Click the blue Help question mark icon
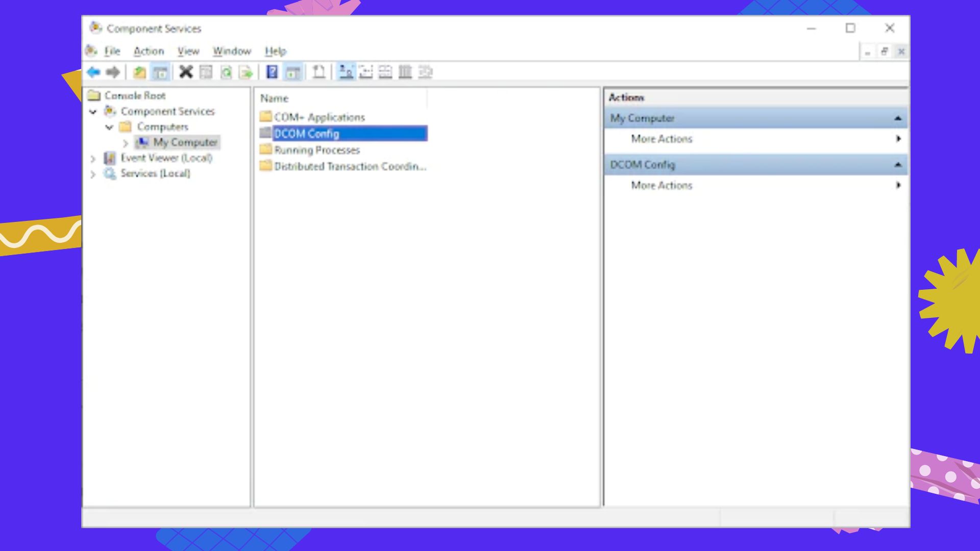980x551 pixels. pos(273,72)
